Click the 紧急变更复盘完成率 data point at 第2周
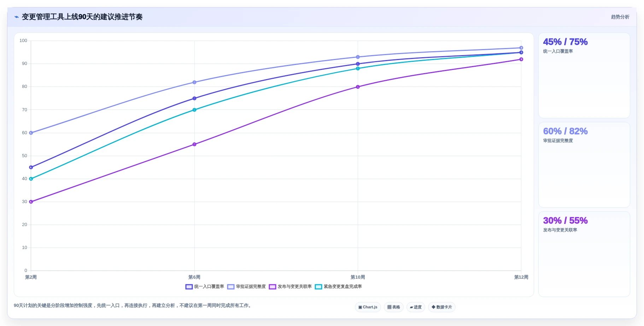This screenshot has width=644, height=326. click(x=31, y=179)
